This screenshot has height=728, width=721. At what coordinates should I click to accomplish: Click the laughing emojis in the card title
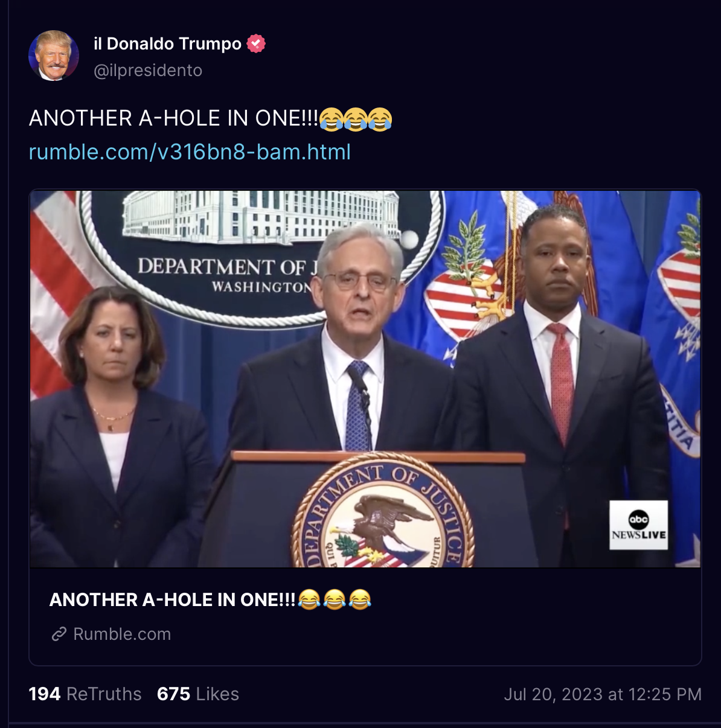tap(335, 599)
